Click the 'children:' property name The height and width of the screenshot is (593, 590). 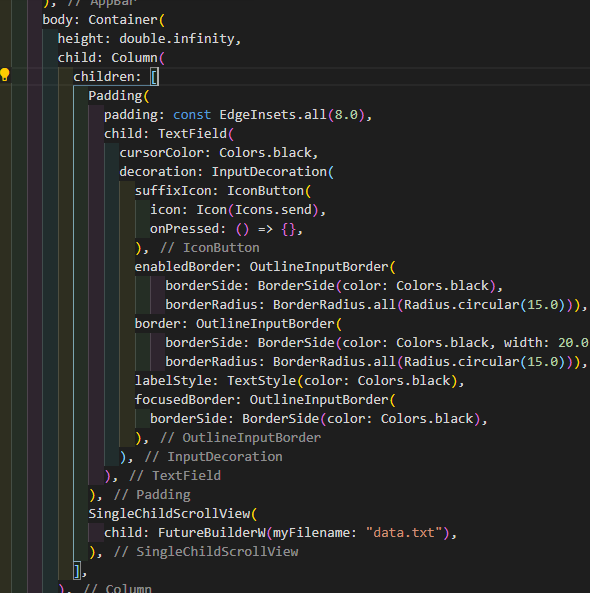click(107, 77)
